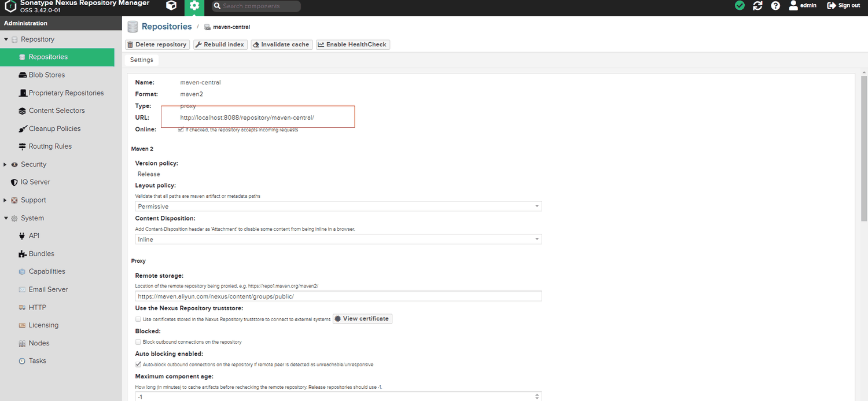The height and width of the screenshot is (401, 868).
Task: Disable the Auto blocking enabled checkbox
Action: pos(138,365)
